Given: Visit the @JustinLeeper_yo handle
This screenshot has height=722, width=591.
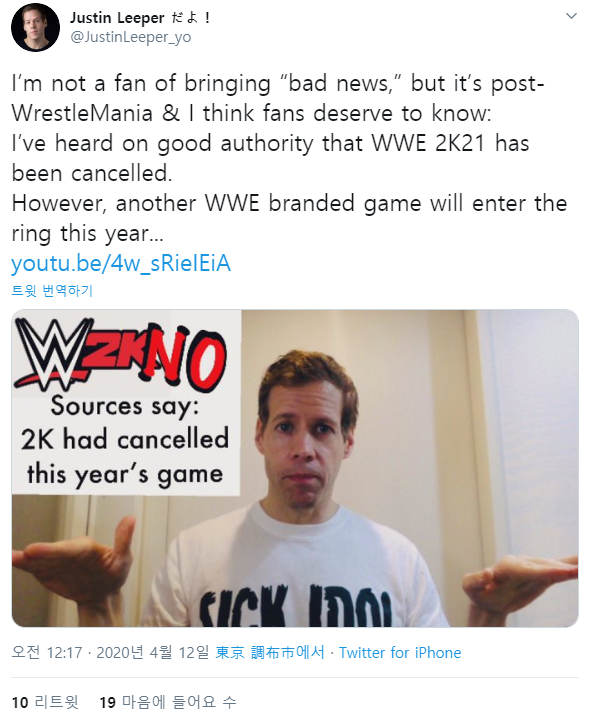Looking at the screenshot, I should point(130,37).
